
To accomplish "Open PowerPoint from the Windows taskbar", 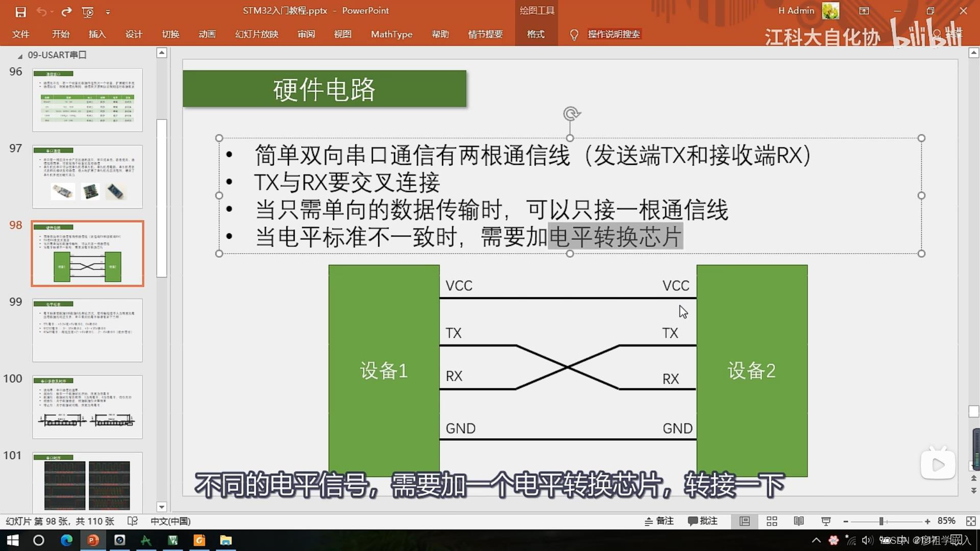I will [93, 540].
